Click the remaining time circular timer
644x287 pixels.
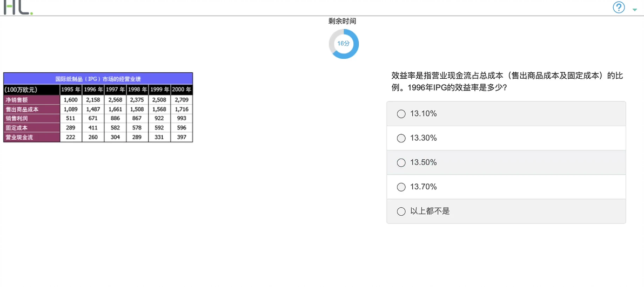pos(344,44)
